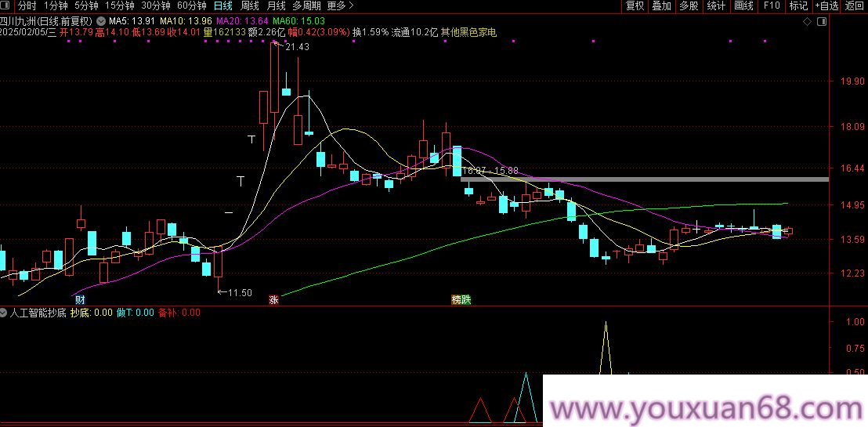868x427 pixels.
Task: Click the 财 financial marker on chart
Action: (x=79, y=300)
